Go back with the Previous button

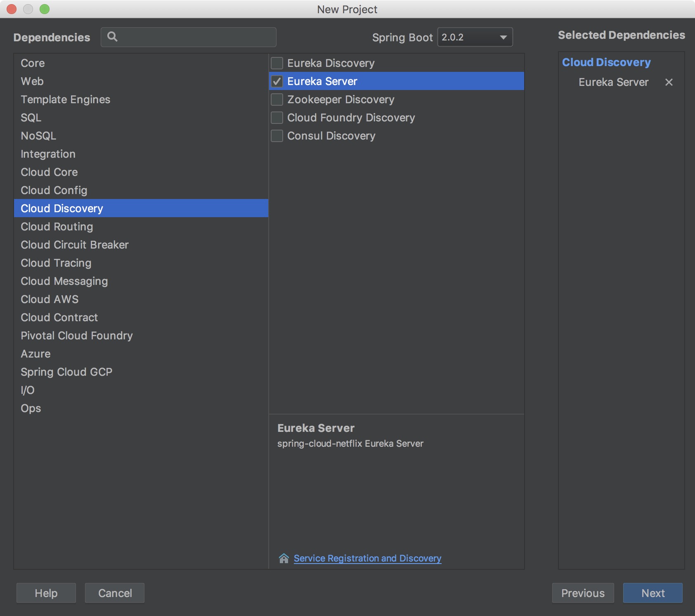583,593
